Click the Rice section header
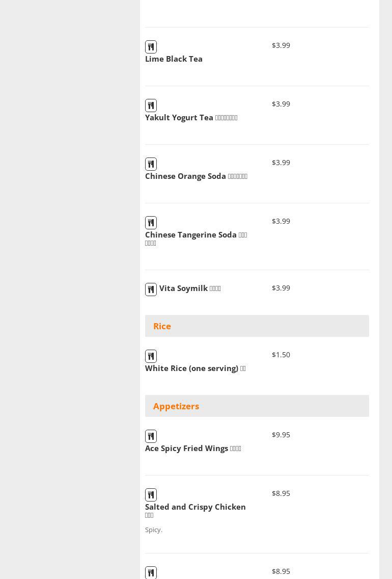The image size is (392, 579). coord(162,326)
